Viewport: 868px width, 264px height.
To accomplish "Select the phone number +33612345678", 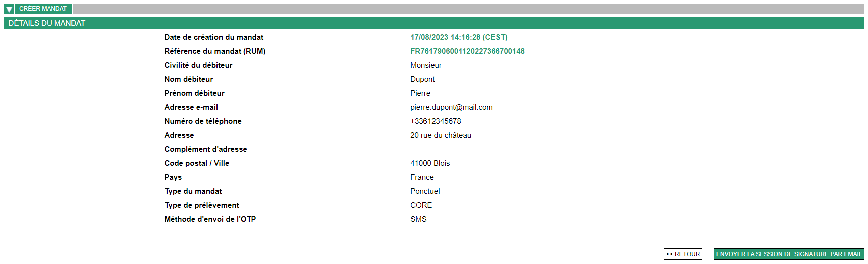I will (x=436, y=121).
